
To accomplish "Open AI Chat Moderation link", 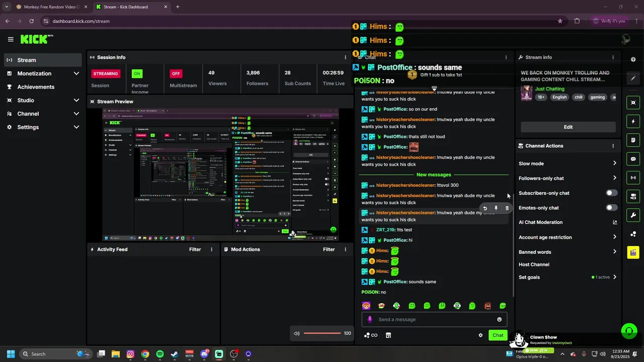I will pyautogui.click(x=568, y=222).
